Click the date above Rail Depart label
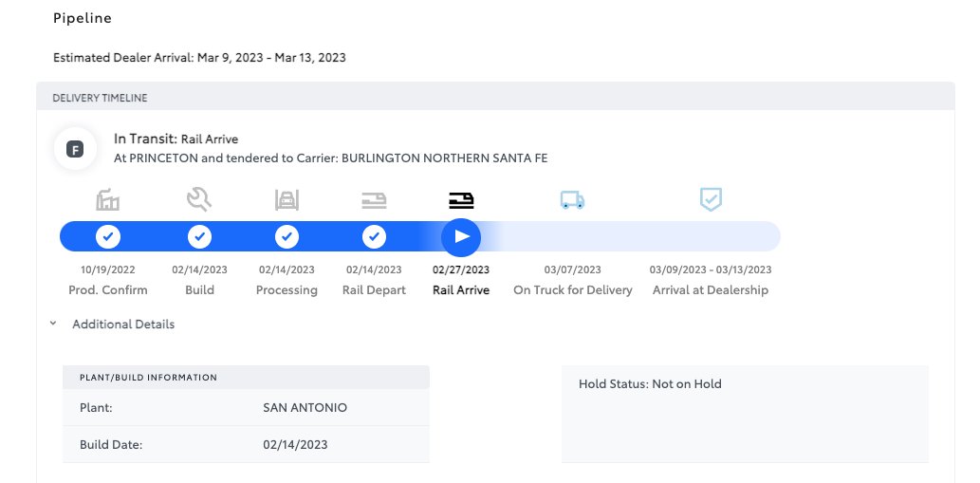This screenshot has width=980, height=483. tap(374, 269)
